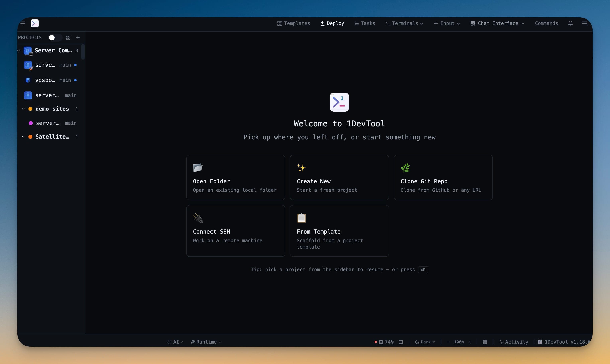Viewport: 610px width, 364px height.
Task: Click the plug icon on Connect SSH card
Action: (x=198, y=218)
